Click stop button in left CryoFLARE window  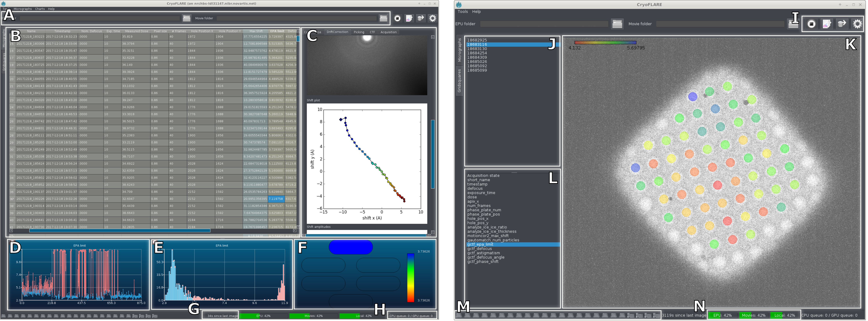click(398, 19)
